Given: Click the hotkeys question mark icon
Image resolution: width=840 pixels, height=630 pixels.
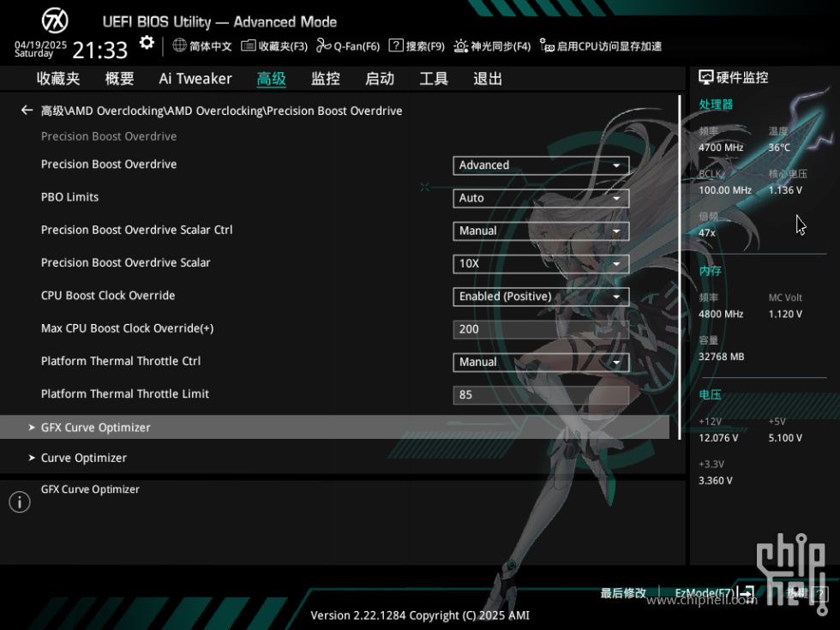Looking at the screenshot, I should tap(819, 593).
